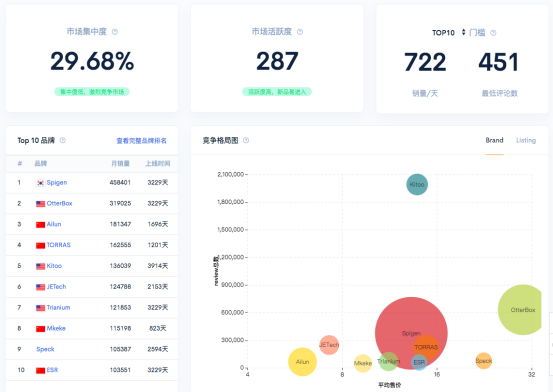The image size is (553, 392).
Task: Click help icon next to Top 10 品牌
Action: coord(63,140)
